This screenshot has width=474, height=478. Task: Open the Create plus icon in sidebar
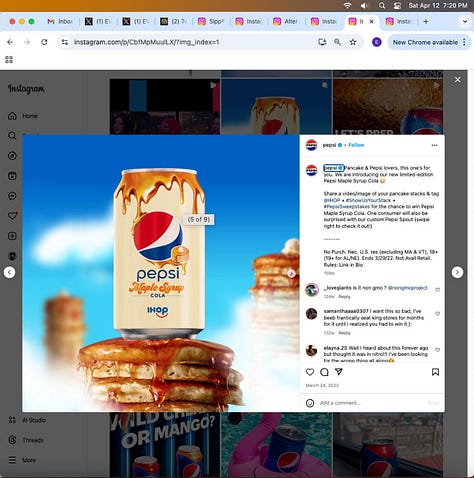click(12, 236)
